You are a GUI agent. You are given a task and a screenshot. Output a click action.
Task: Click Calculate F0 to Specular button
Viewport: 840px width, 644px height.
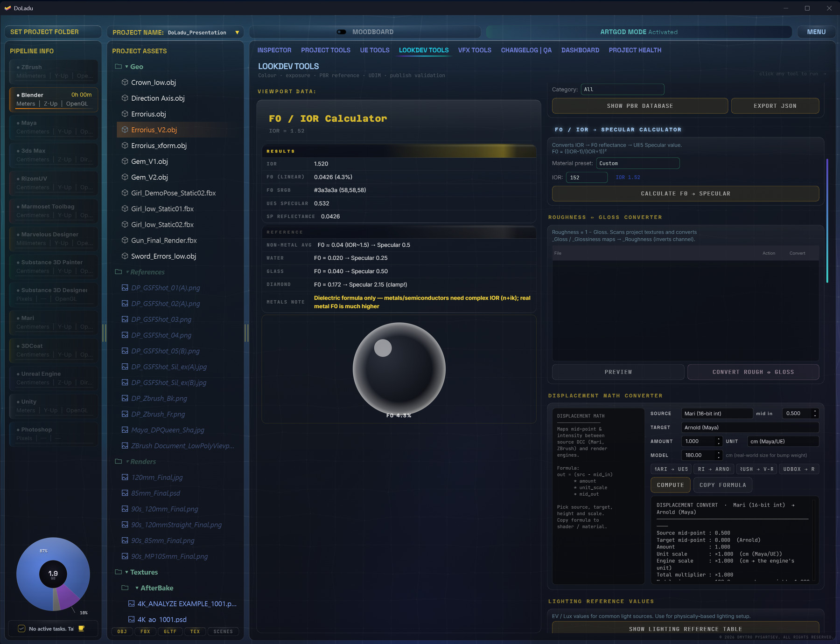(685, 194)
